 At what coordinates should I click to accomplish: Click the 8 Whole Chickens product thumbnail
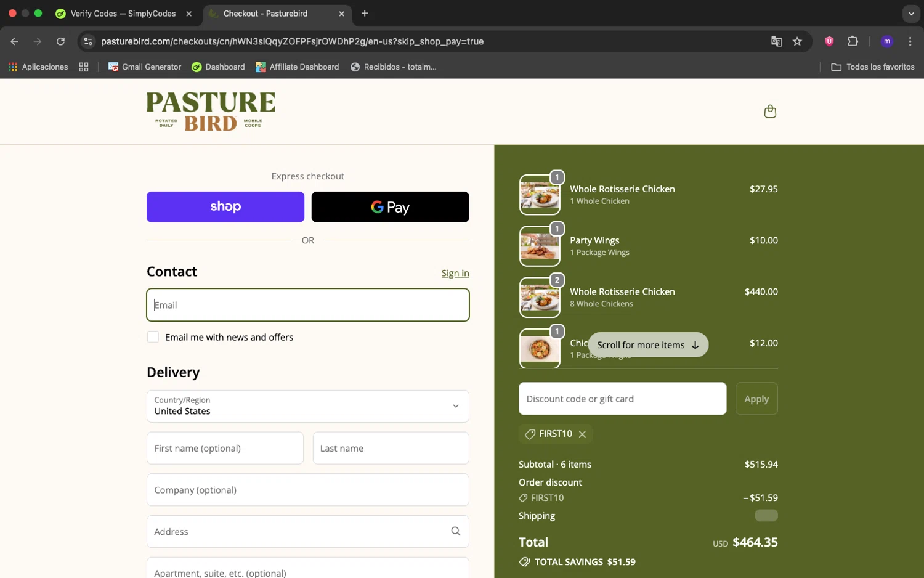pyautogui.click(x=540, y=297)
